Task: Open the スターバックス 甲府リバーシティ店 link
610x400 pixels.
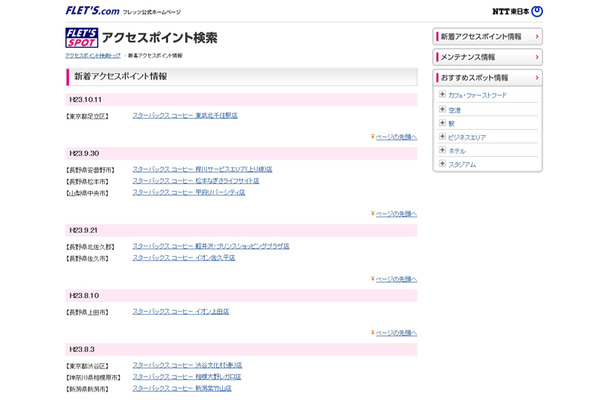Action: 189,193
